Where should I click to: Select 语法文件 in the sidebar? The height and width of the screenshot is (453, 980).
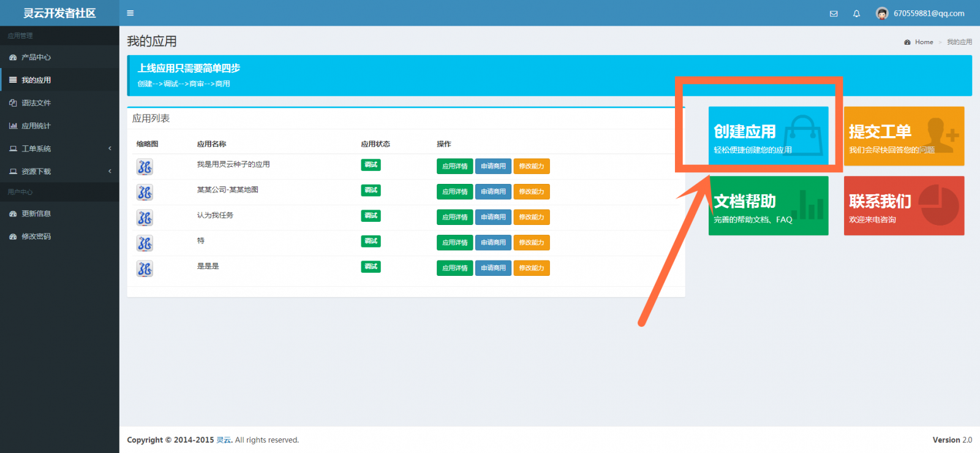36,103
